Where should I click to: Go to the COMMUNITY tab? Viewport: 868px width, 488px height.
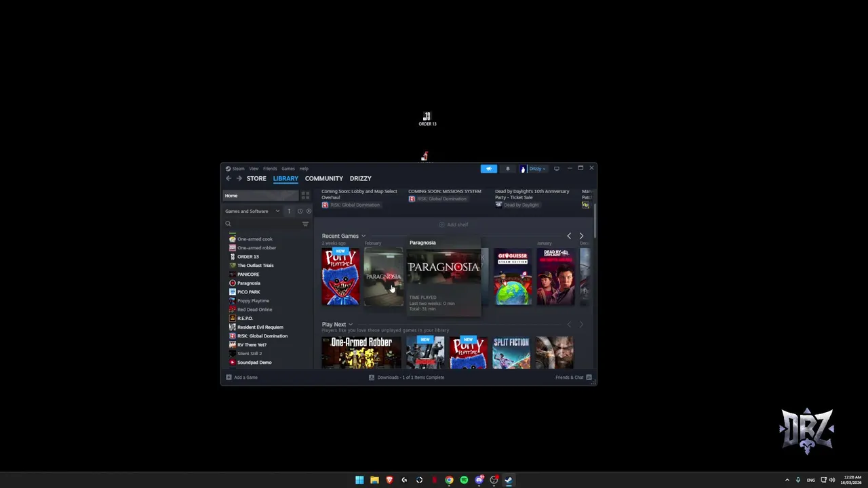(x=324, y=178)
